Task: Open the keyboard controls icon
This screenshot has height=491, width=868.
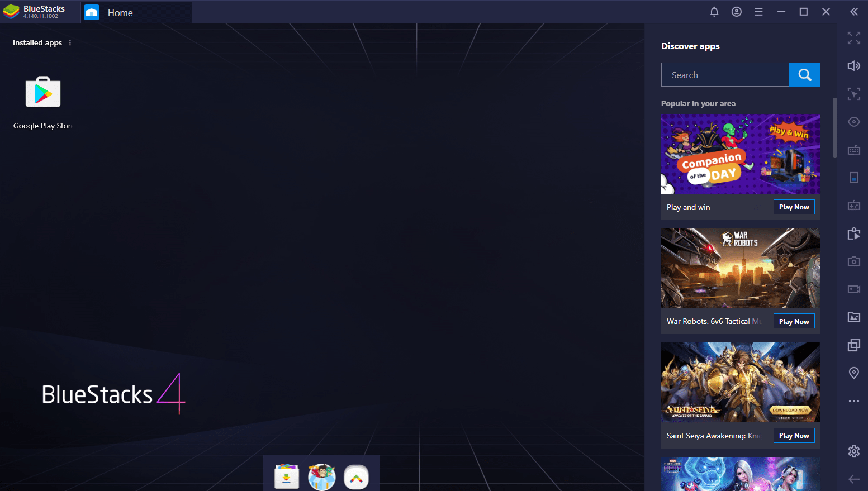Action: click(853, 150)
